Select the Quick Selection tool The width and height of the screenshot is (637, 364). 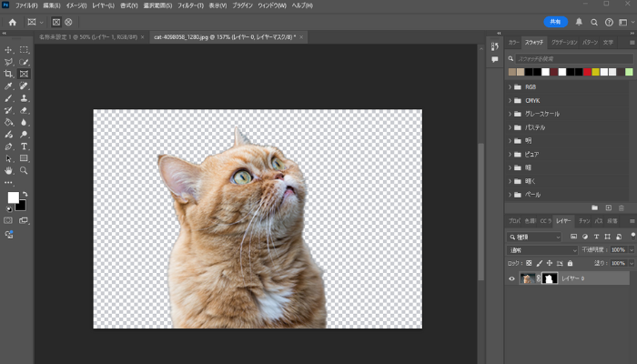[24, 62]
